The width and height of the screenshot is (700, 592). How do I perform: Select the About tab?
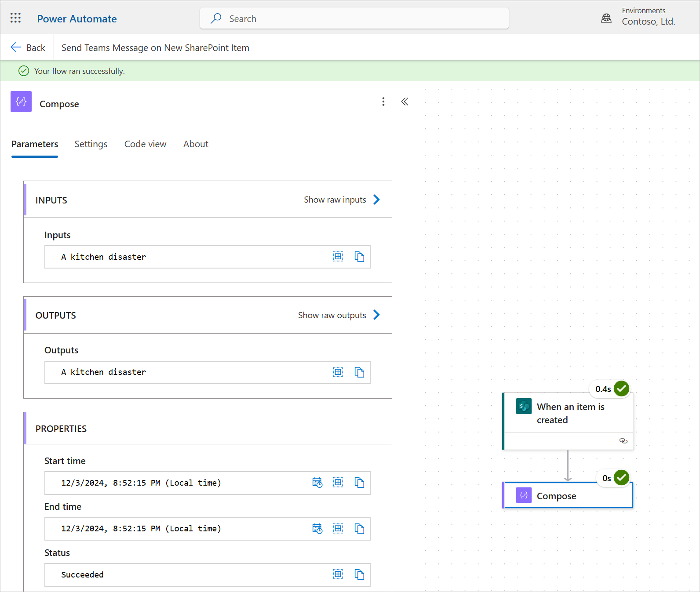(x=196, y=144)
